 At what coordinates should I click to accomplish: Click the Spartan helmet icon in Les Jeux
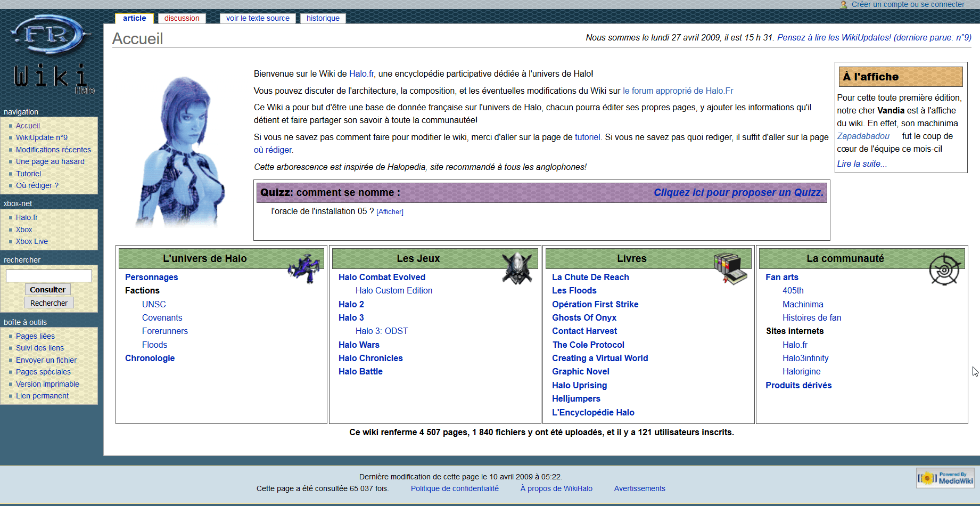(x=517, y=268)
